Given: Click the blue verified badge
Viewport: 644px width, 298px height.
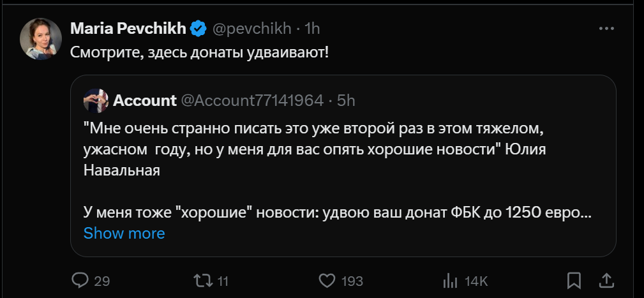Looking at the screenshot, I should 198,29.
